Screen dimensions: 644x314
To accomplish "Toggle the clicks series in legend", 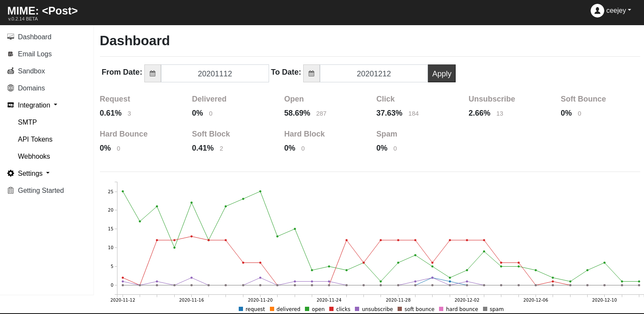I will [x=340, y=309].
